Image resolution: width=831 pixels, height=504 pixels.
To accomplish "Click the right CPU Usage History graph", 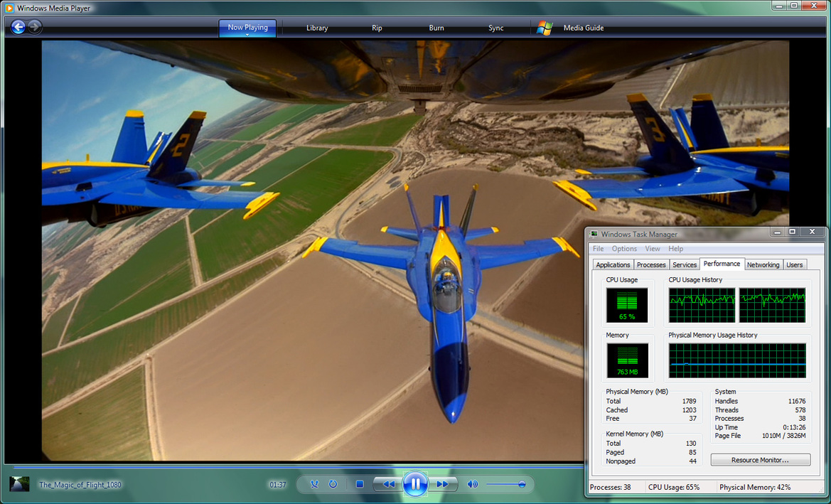I will click(x=772, y=305).
